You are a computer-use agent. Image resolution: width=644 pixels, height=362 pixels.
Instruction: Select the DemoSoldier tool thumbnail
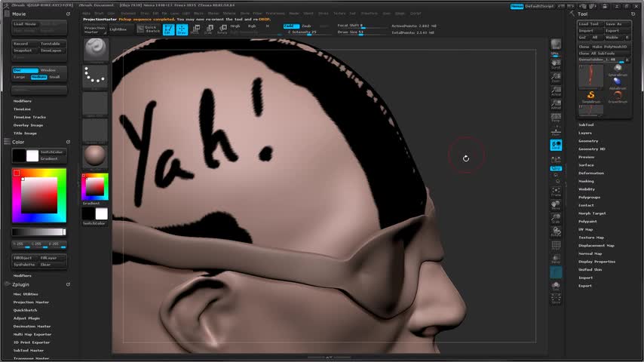[x=590, y=76]
